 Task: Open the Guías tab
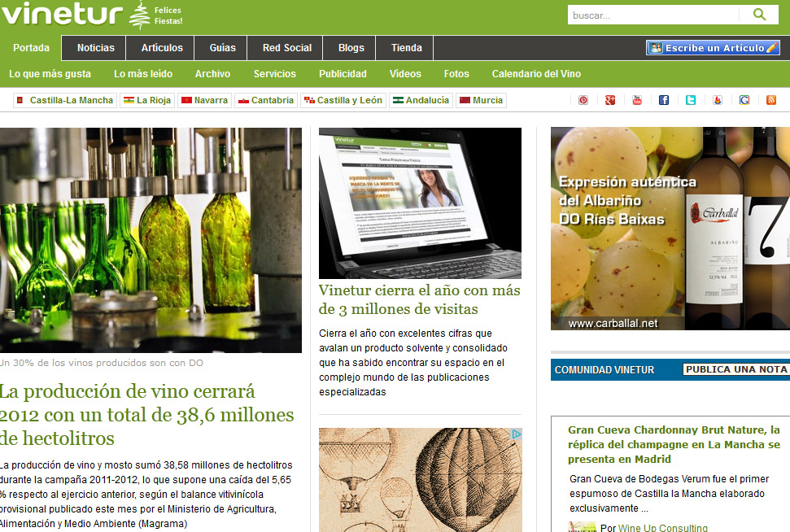pyautogui.click(x=222, y=48)
